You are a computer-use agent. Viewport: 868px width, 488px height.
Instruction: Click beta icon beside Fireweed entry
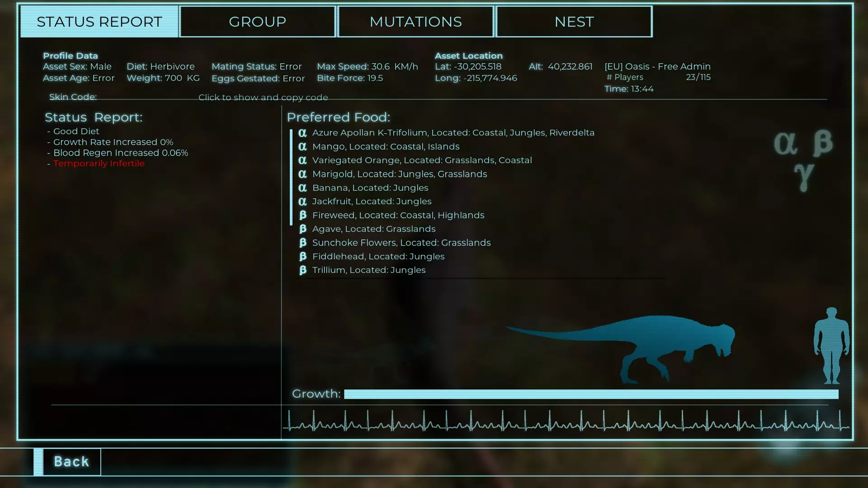point(302,215)
